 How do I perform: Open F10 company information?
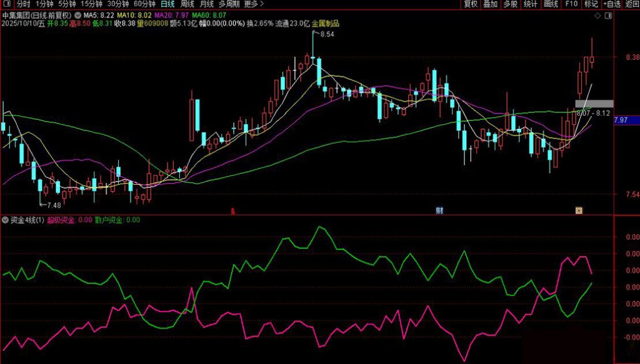point(571,4)
